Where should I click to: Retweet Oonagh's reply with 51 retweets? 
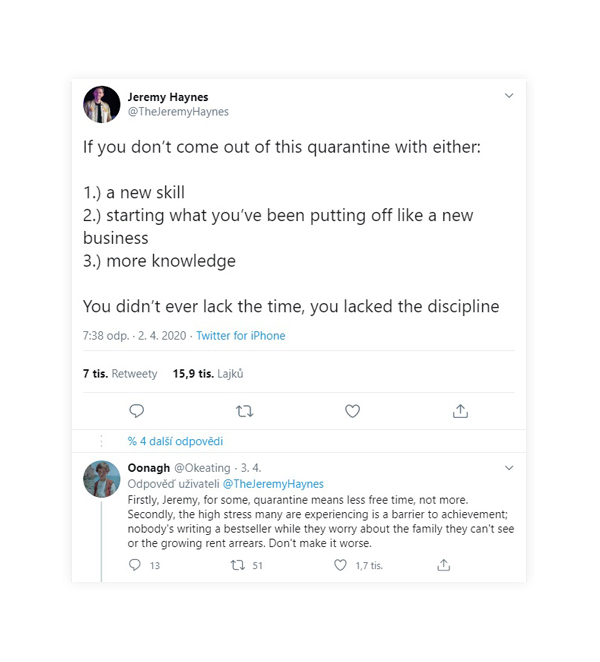coord(238,565)
